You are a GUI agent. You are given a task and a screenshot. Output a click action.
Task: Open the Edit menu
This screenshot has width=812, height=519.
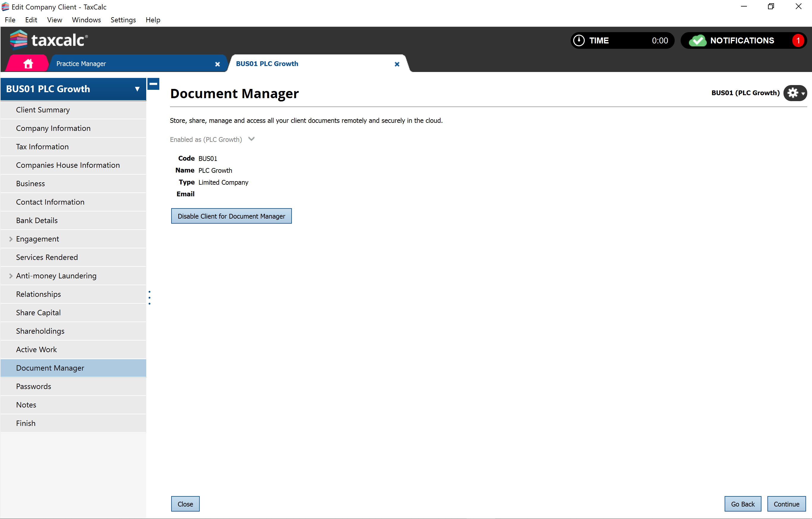tap(31, 20)
